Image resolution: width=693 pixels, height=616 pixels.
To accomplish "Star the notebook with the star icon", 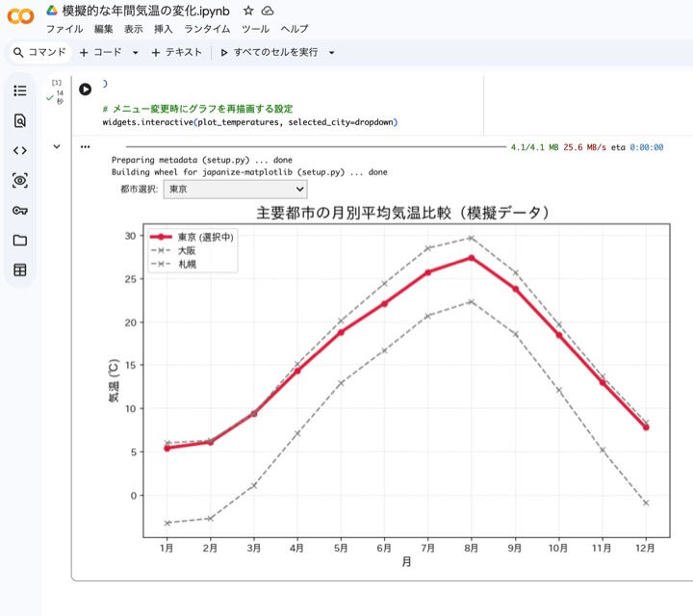I will coord(248,11).
